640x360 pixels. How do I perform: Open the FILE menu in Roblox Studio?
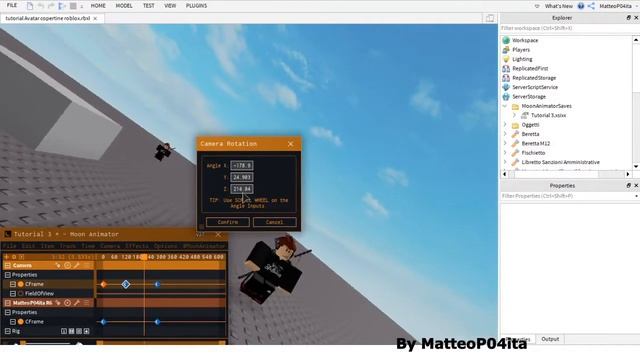(12, 6)
